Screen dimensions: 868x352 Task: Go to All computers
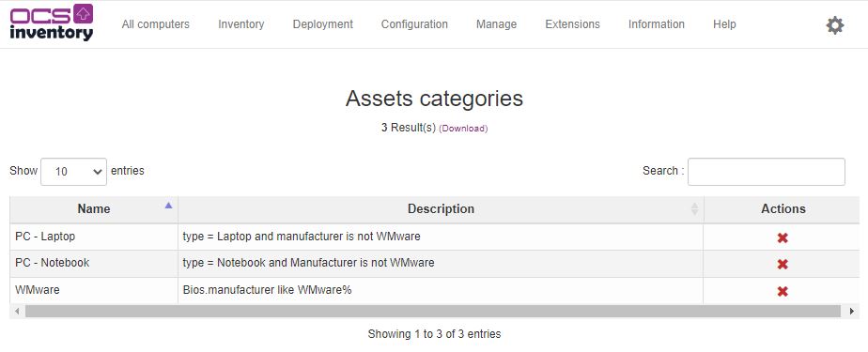[156, 24]
